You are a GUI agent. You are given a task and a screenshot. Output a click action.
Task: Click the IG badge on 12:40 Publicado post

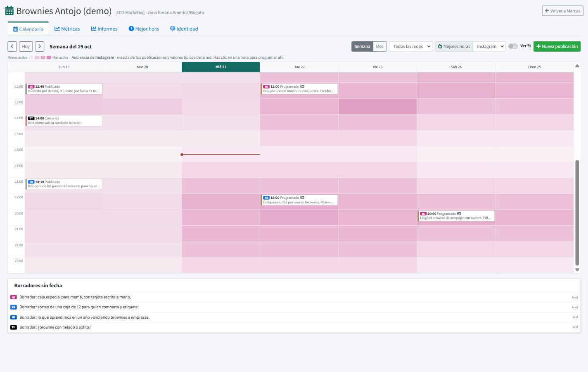pos(31,87)
